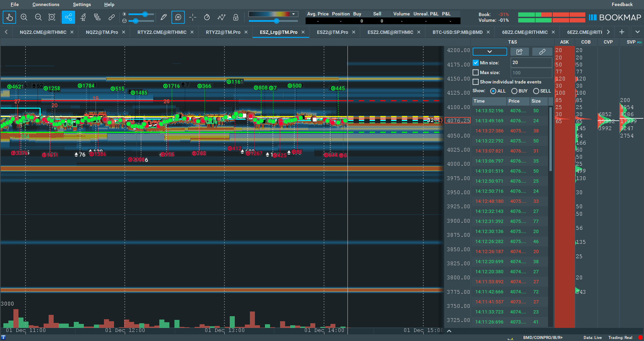The image size is (644, 341).
Task: Switch to the NQZ2@TM.Pro tab
Action: [102, 32]
